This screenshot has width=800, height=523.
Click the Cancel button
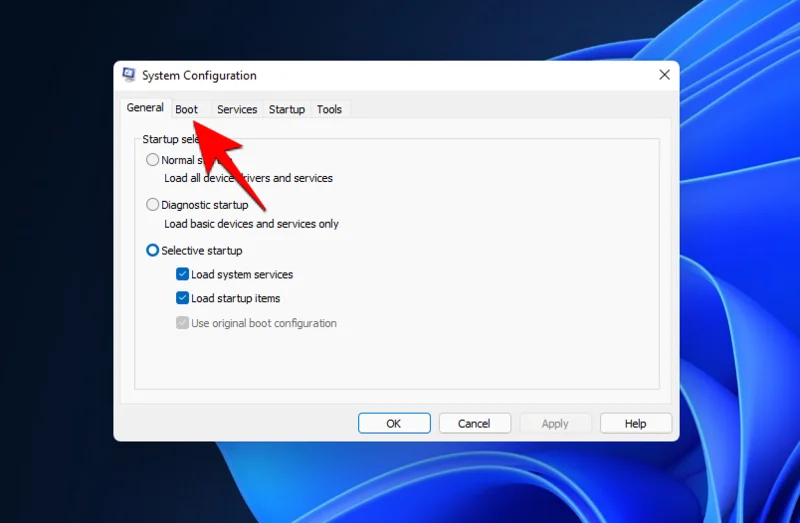point(474,424)
